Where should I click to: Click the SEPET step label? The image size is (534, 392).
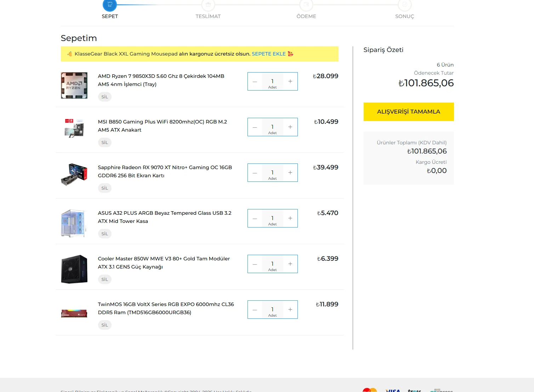pyautogui.click(x=110, y=16)
